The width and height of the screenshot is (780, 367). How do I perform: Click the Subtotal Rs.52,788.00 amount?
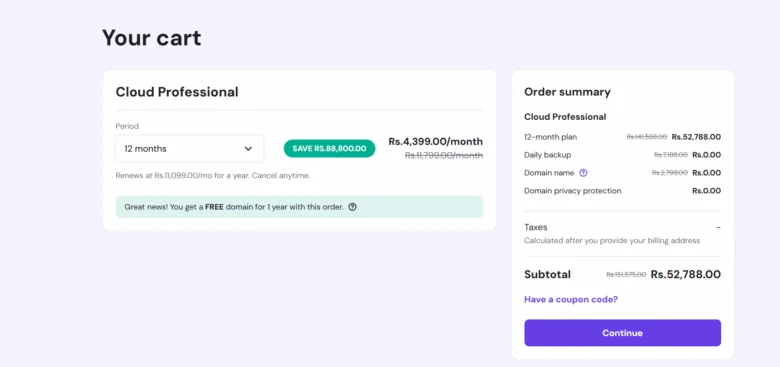click(x=685, y=275)
